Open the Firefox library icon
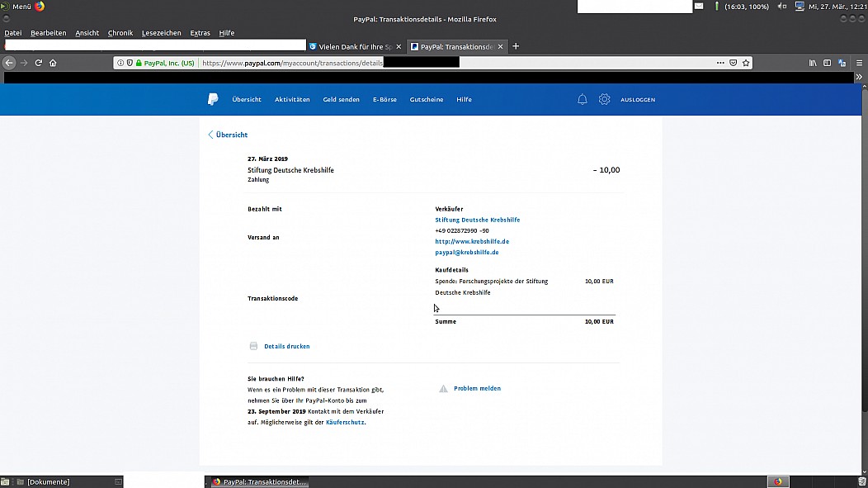 tap(813, 63)
